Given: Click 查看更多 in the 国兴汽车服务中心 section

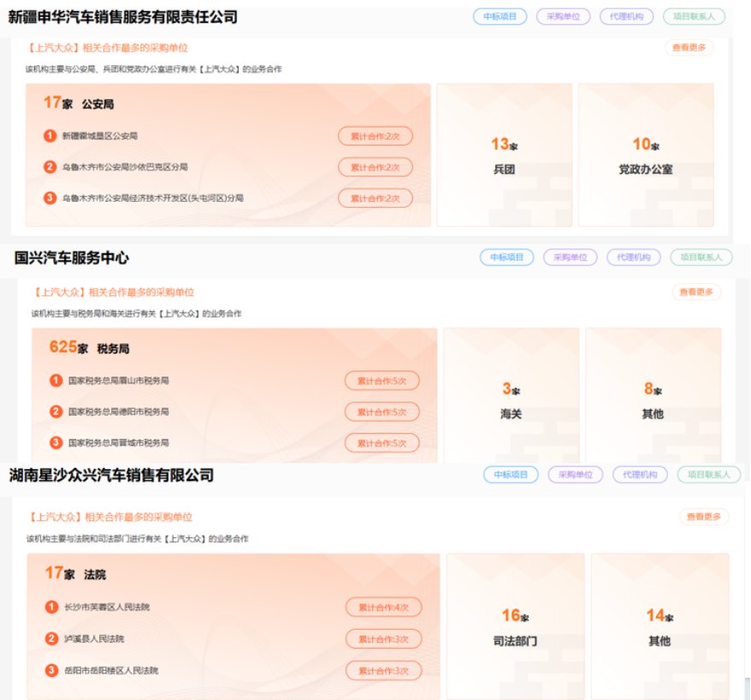Looking at the screenshot, I should tap(696, 292).
